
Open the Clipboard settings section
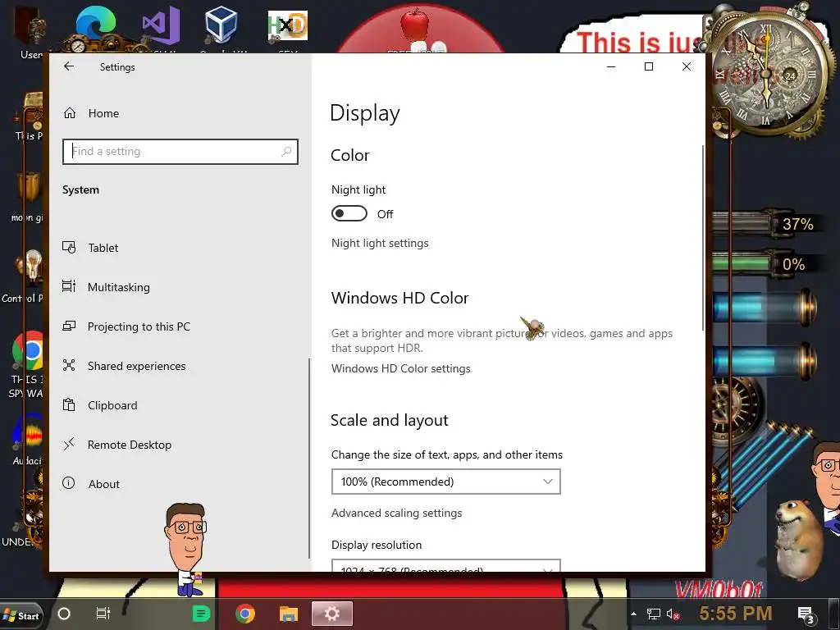[x=112, y=405]
